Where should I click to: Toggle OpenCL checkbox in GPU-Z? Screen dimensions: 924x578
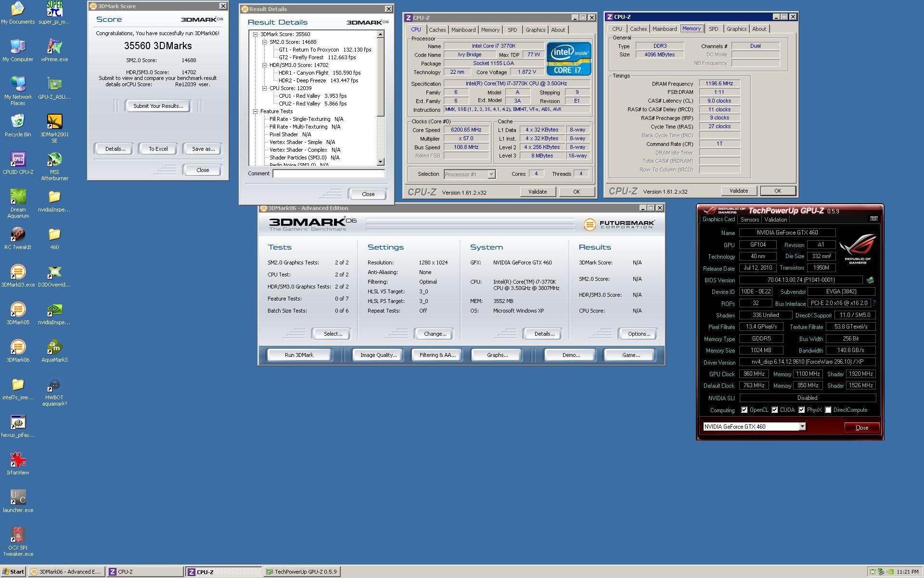[744, 410]
